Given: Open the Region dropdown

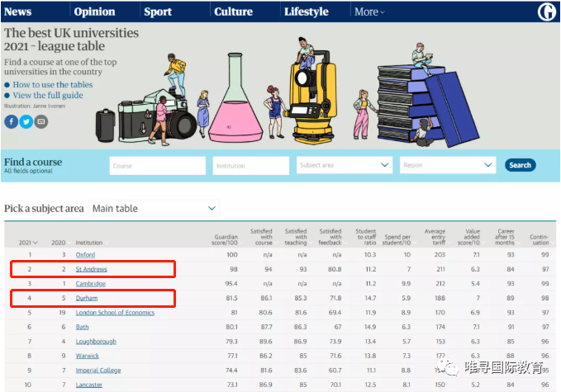Looking at the screenshot, I should (x=448, y=165).
